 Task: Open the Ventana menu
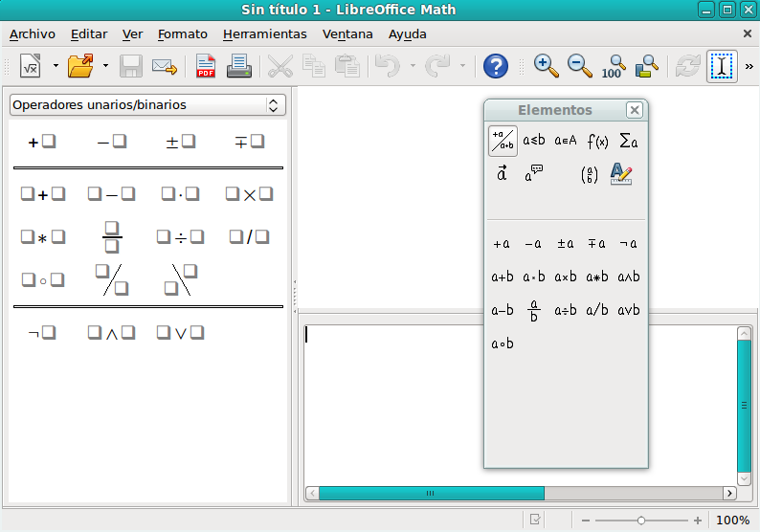pos(347,33)
